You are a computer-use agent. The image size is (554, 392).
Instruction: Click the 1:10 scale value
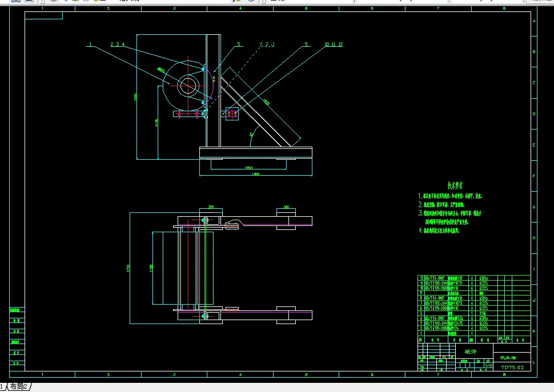coord(488,366)
